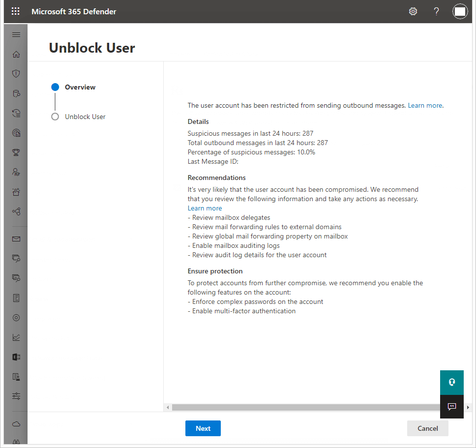Open the account profile avatar
This screenshot has width=476, height=448.
460,11
